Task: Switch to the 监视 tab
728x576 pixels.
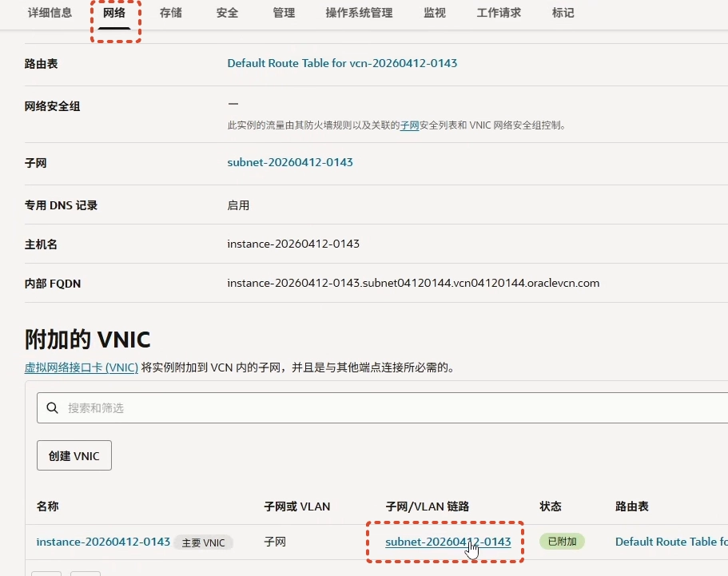Action: pyautogui.click(x=435, y=13)
